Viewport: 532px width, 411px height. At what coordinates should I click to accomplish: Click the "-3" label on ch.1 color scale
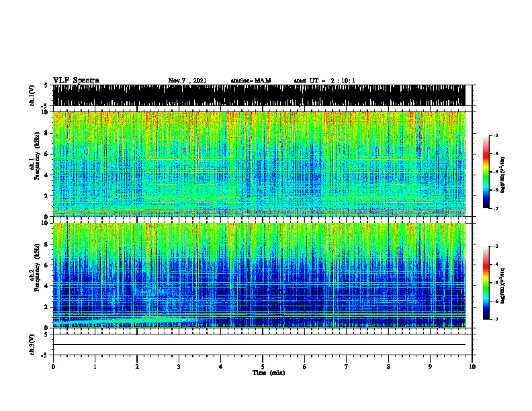495,135
